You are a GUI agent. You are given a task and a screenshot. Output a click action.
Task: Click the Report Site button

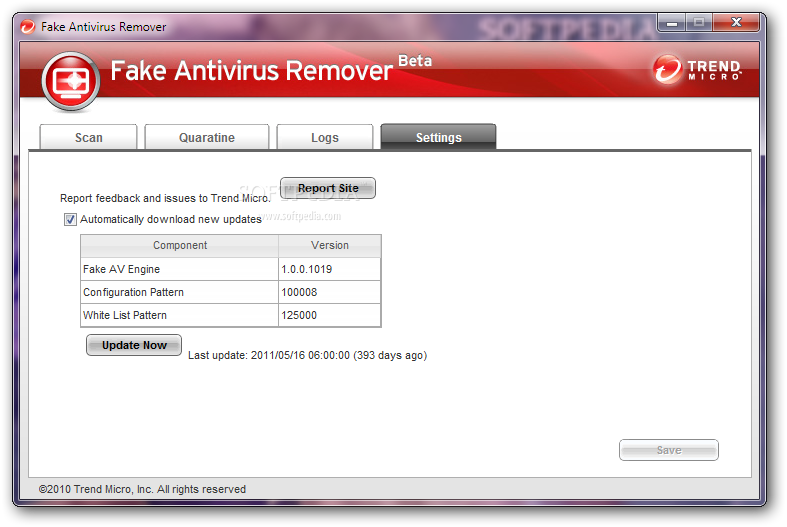click(x=328, y=188)
